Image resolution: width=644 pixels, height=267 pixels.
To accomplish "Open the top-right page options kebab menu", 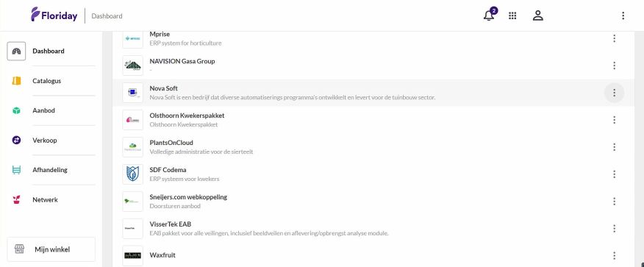I will point(623,15).
